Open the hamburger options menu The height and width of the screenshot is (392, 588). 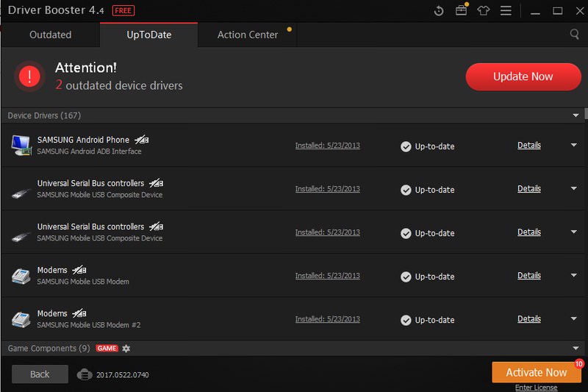pyautogui.click(x=506, y=10)
